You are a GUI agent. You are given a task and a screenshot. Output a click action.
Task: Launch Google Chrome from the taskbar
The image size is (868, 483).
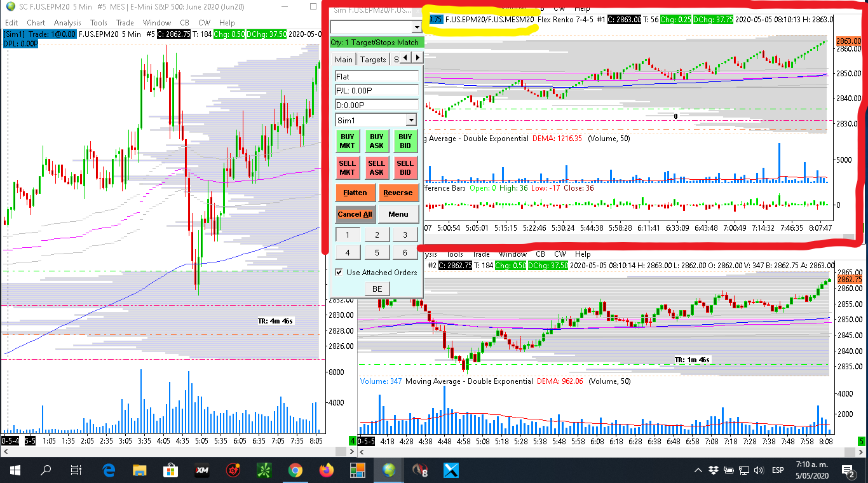[x=295, y=470]
